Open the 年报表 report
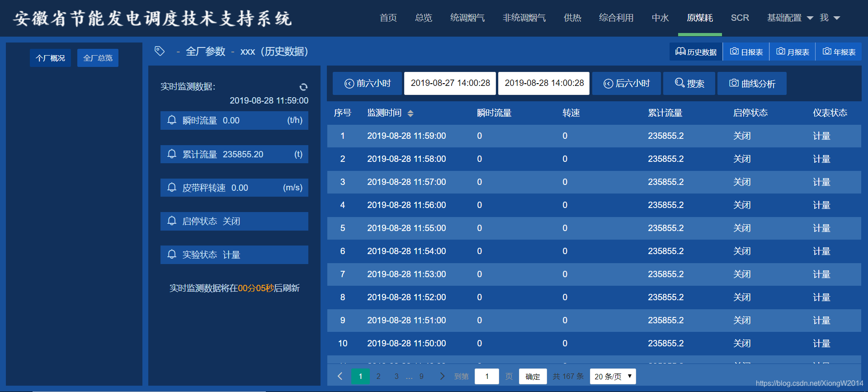 [839, 52]
